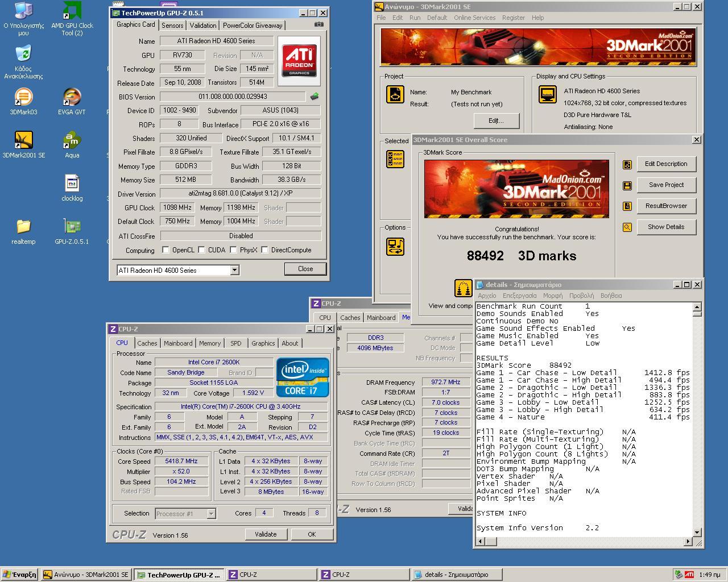Enable the CUDA checkbox in GPU-Z

[201, 250]
